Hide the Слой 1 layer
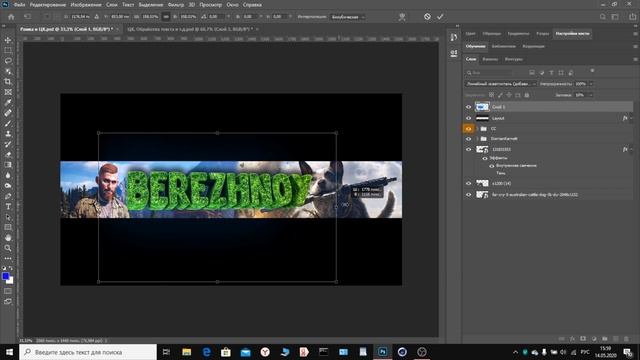Screen dimensions: 640x360 pyautogui.click(x=469, y=107)
